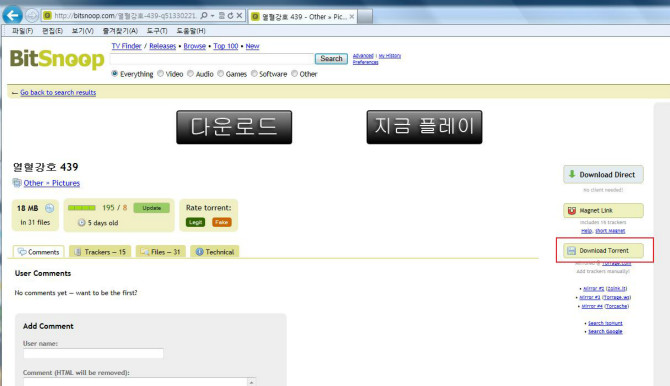The height and width of the screenshot is (386, 670).
Task: Select the Other radio button
Action: 294,74
